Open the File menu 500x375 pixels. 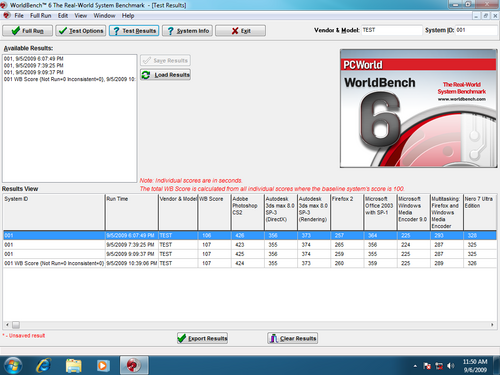point(19,16)
